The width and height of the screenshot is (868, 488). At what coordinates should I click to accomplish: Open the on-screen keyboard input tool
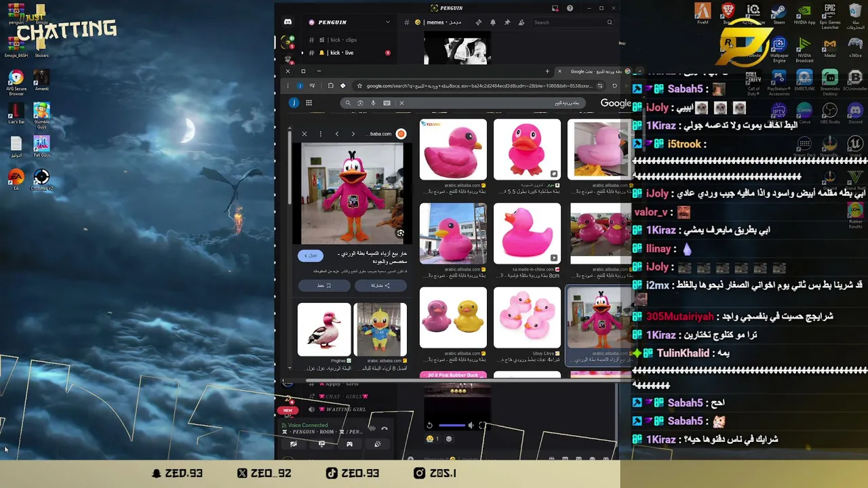(x=387, y=103)
